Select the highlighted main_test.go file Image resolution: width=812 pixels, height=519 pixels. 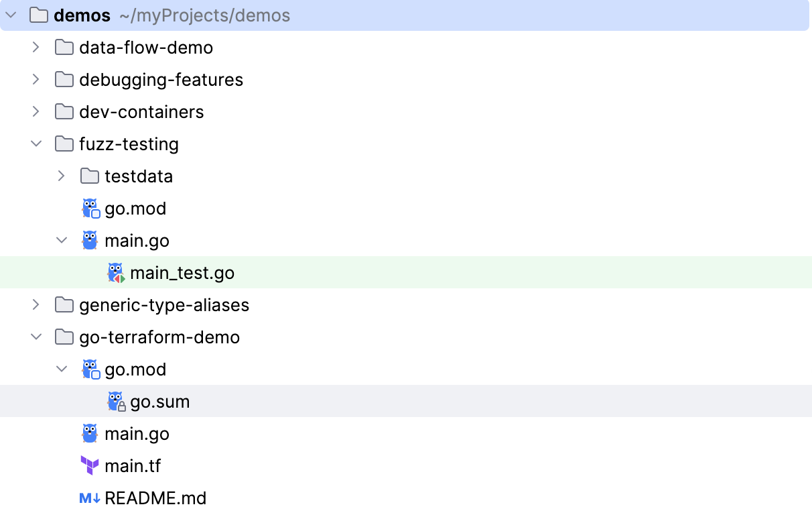click(x=182, y=272)
